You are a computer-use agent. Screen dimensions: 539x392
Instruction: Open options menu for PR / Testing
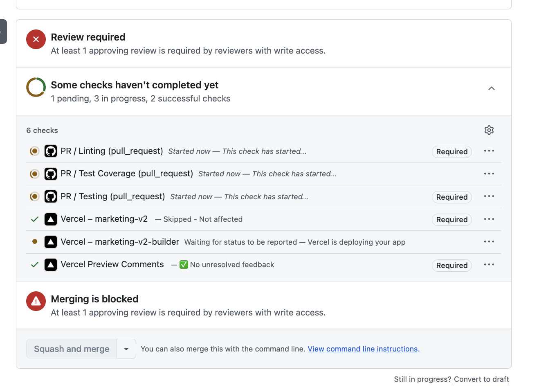click(489, 196)
